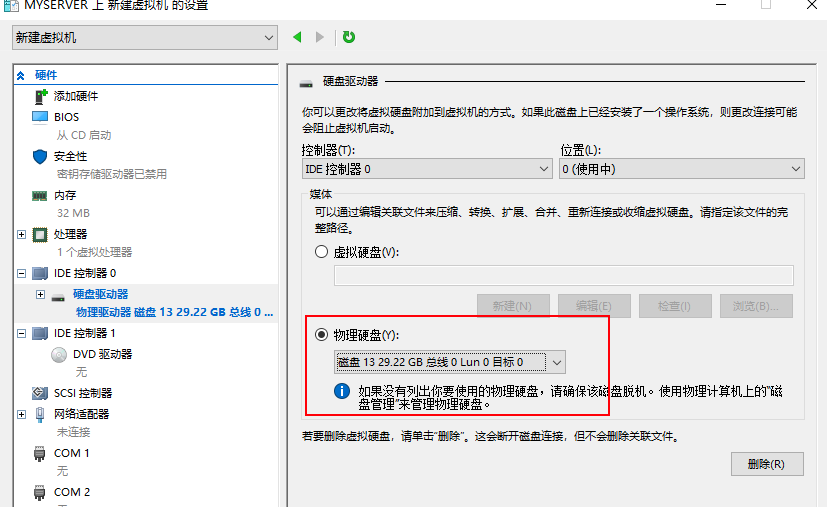The width and height of the screenshot is (827, 507).
Task: Select the 硬盘驱动器 tree label
Action: (x=101, y=294)
